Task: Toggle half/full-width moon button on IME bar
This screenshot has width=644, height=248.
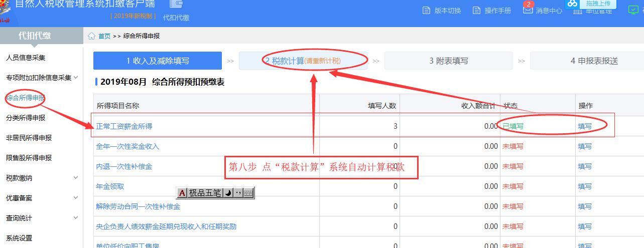Action: [228, 193]
